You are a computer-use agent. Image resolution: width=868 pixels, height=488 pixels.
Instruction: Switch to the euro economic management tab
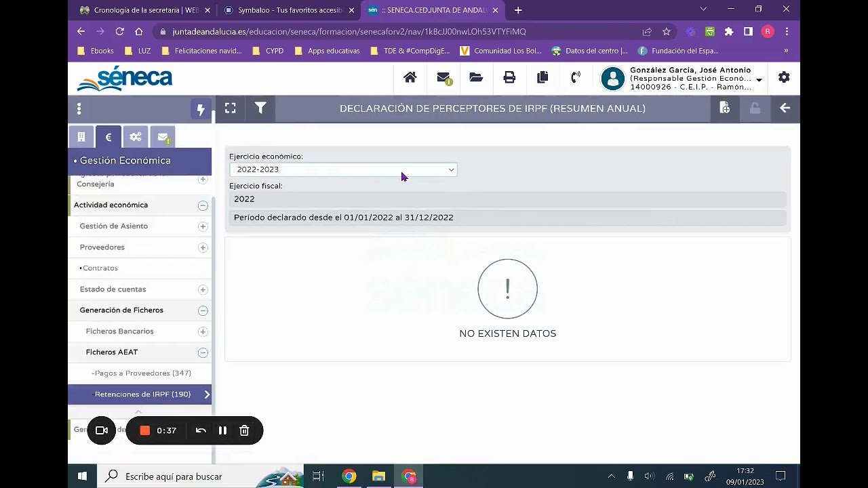point(108,137)
